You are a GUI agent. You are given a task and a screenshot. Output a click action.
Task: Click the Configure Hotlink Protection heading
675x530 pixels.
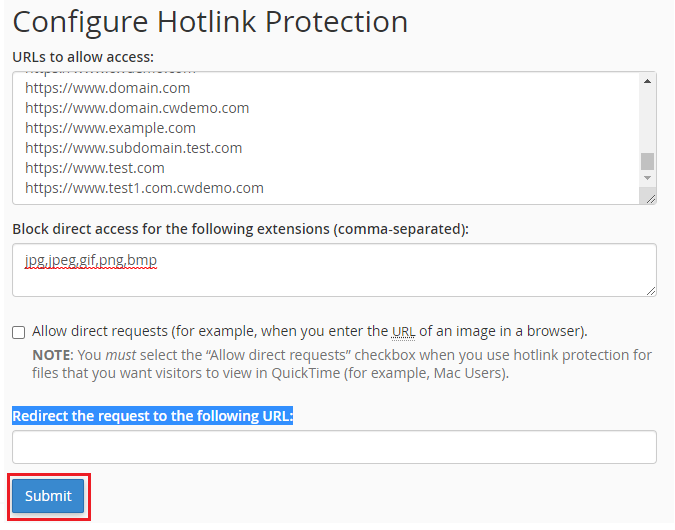pos(210,22)
